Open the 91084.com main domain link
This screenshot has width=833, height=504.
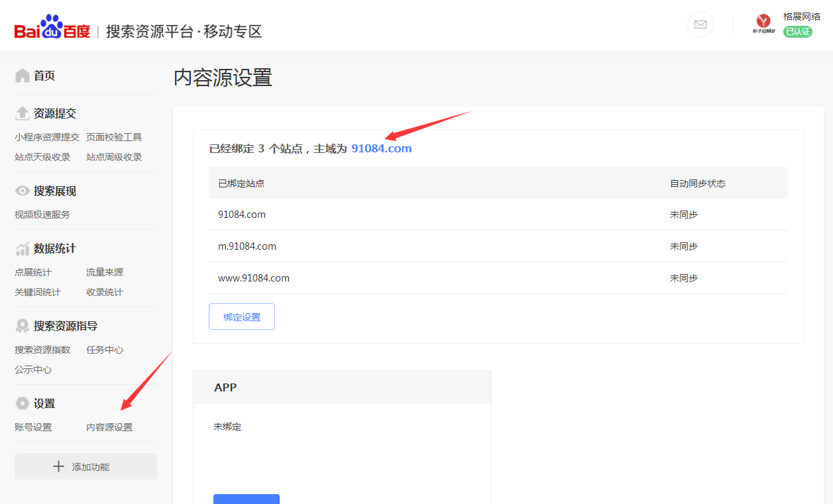pyautogui.click(x=381, y=148)
